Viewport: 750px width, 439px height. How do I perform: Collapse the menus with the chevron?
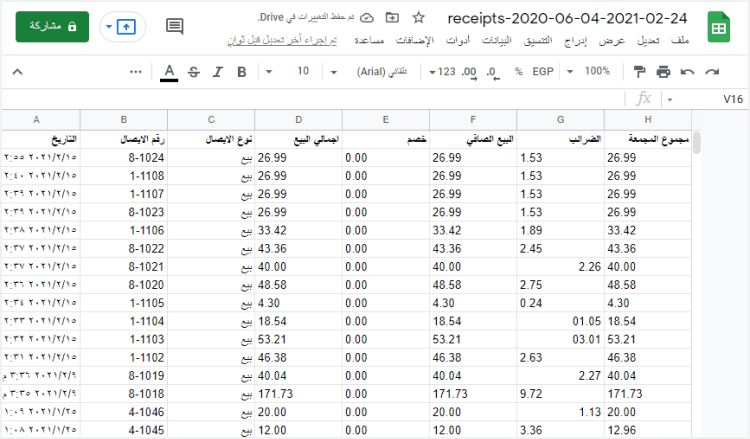17,72
